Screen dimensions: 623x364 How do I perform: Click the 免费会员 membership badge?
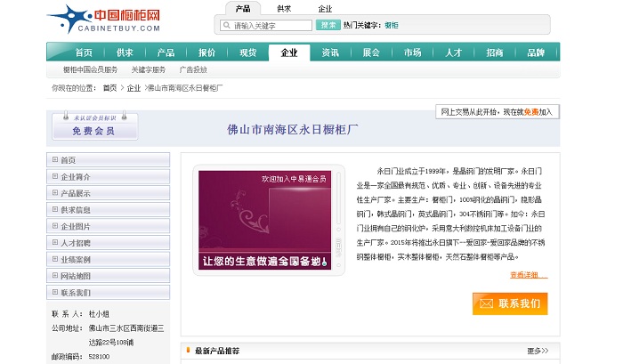95,127
